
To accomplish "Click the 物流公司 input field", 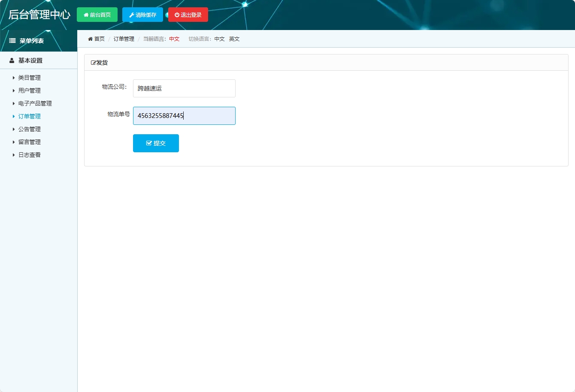I will coord(184,88).
